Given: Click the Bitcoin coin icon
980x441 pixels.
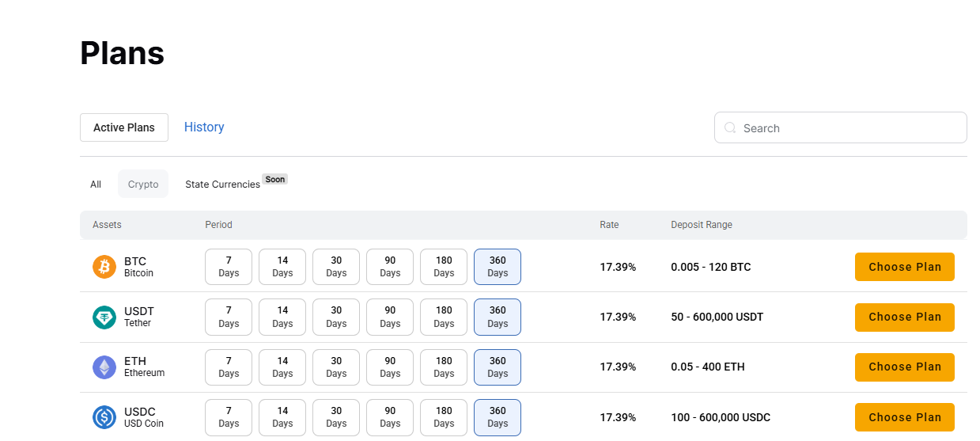Looking at the screenshot, I should (104, 267).
